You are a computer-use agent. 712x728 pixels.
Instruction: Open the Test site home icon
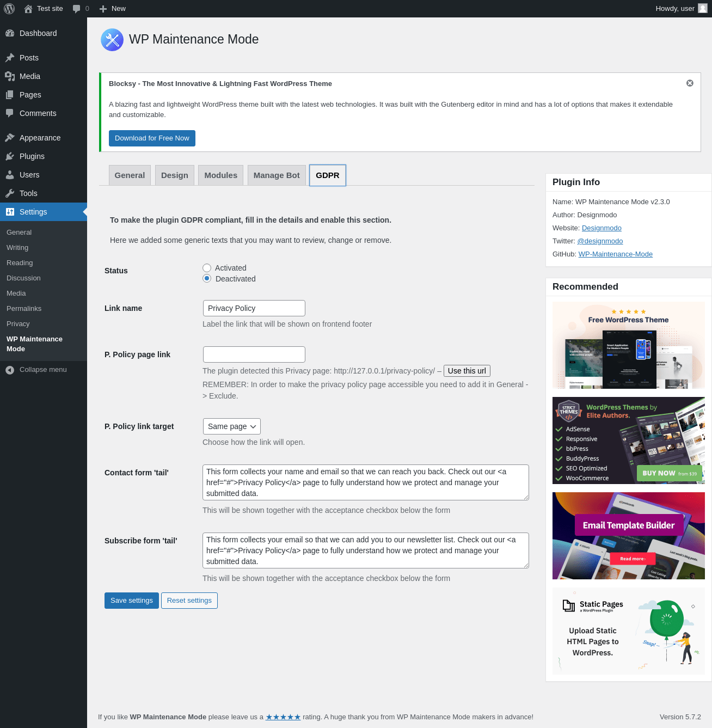click(x=28, y=9)
